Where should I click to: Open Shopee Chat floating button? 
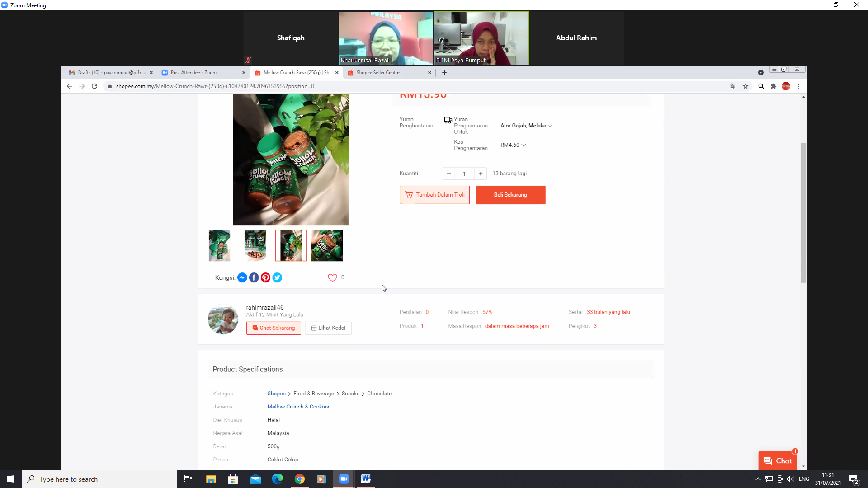[778, 461]
